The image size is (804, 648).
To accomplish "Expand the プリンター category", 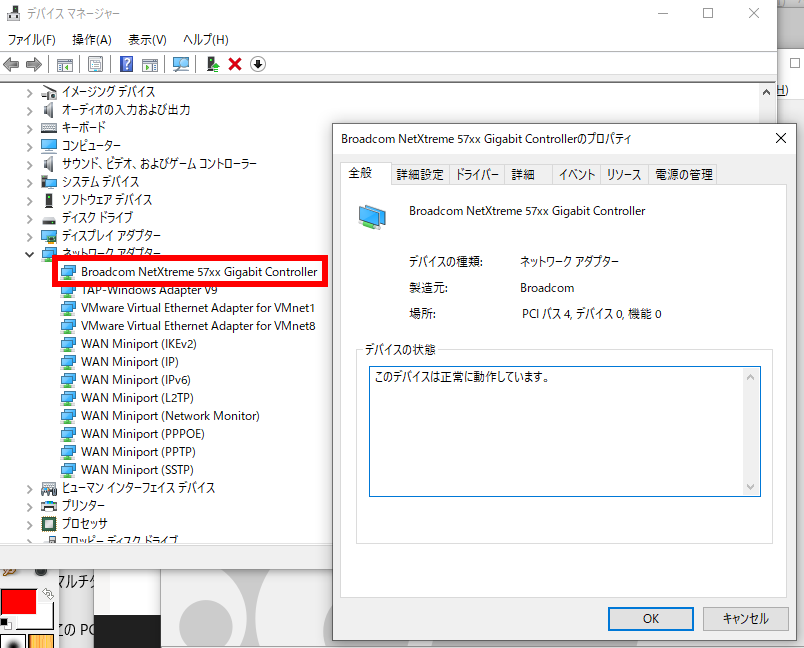I will (30, 507).
